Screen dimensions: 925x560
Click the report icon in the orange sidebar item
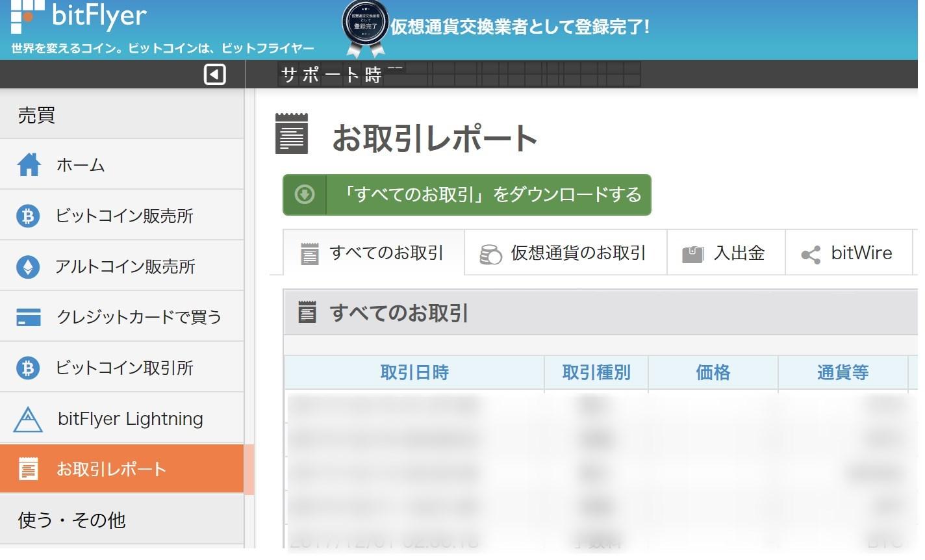tap(28, 469)
